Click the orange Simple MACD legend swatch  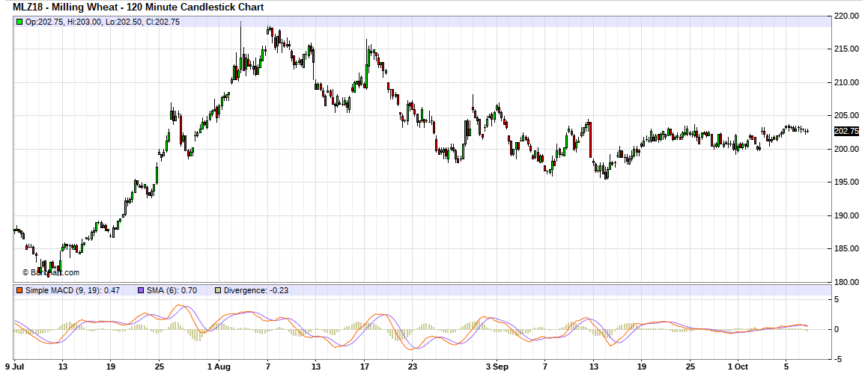(x=19, y=290)
